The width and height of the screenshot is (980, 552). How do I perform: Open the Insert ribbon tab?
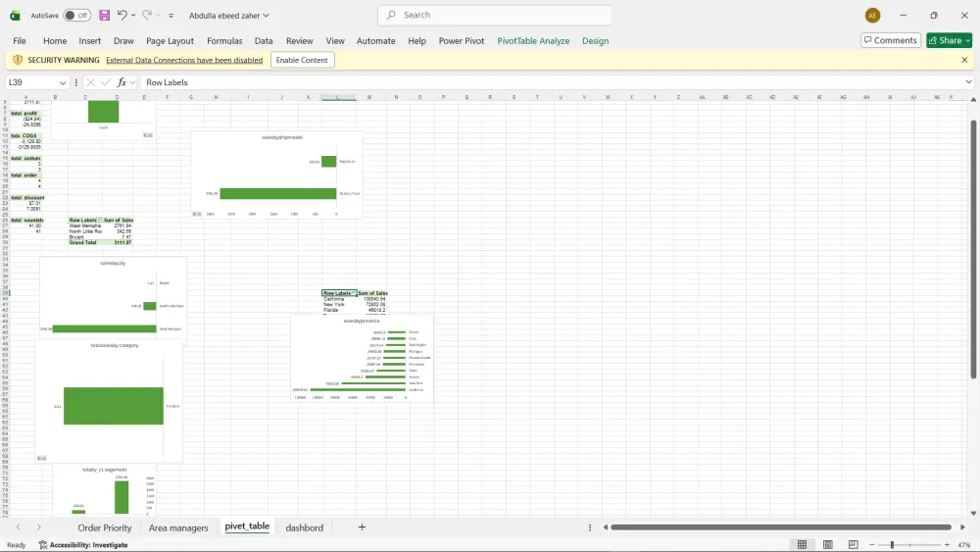tap(89, 40)
